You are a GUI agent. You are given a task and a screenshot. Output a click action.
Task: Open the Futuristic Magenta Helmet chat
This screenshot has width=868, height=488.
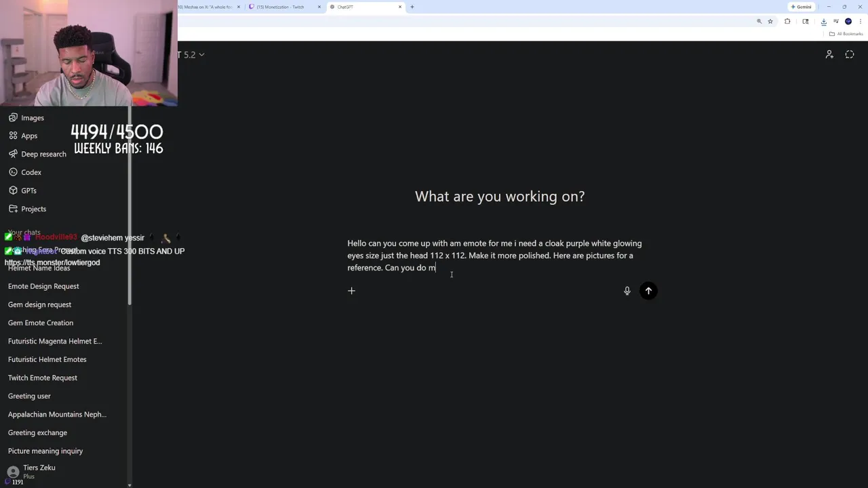[x=55, y=341]
